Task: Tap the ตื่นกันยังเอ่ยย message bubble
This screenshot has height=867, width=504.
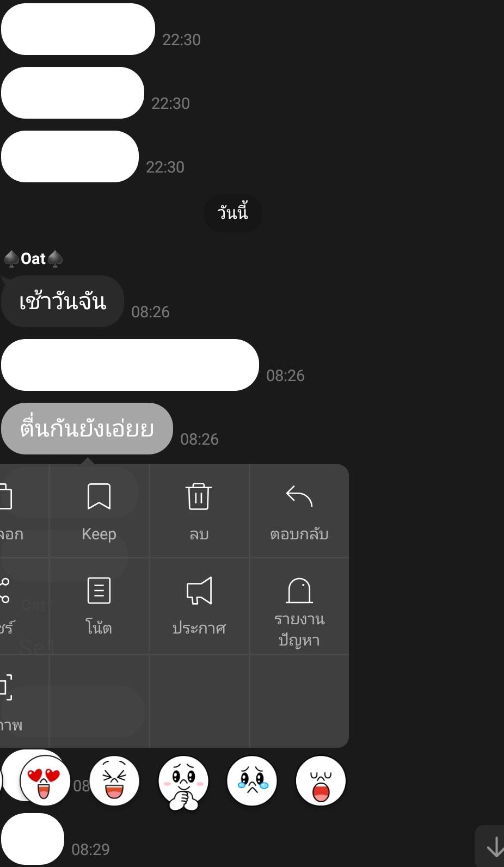Action: coord(87,428)
